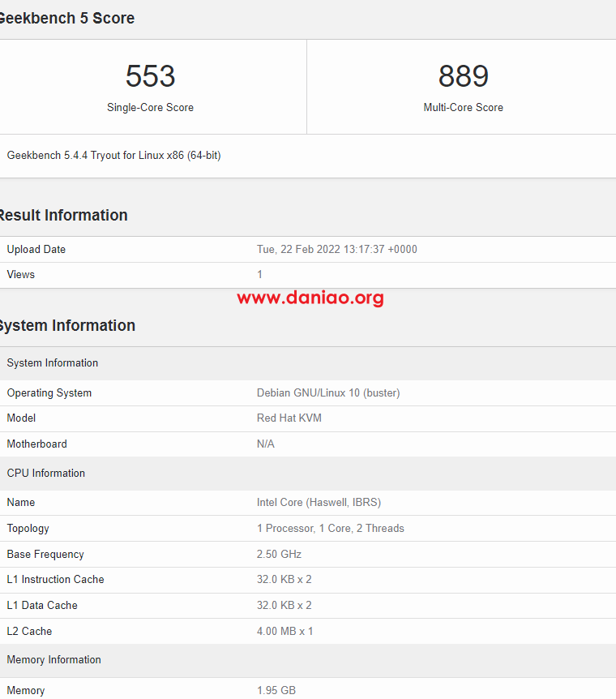Select the 1.95 GB memory value
This screenshot has width=616, height=699.
(276, 691)
